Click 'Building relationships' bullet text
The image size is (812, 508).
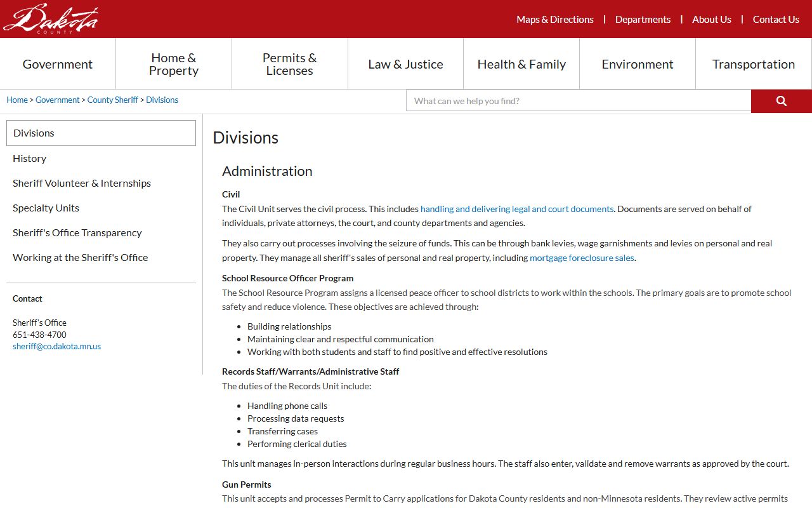pos(289,326)
